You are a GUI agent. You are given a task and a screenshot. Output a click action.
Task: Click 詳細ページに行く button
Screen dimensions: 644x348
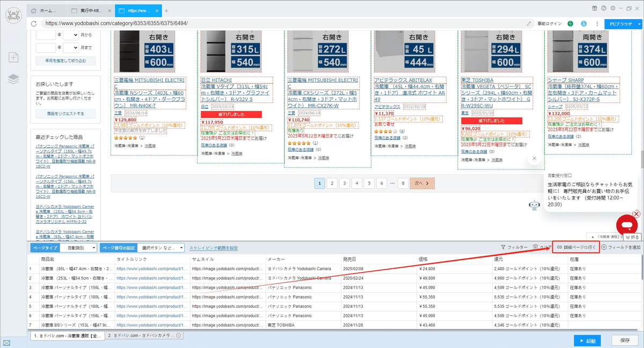point(576,247)
